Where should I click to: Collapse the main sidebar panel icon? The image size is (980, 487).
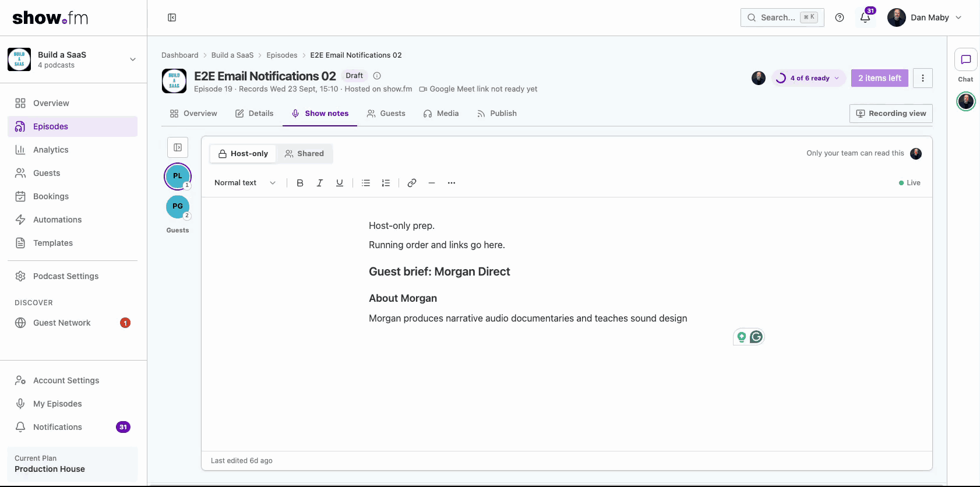[x=172, y=17]
